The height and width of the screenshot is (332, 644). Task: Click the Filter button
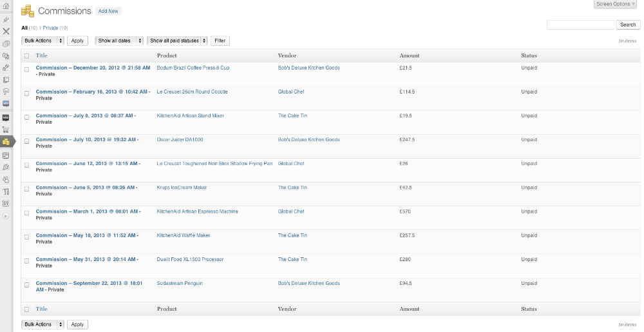pos(220,41)
